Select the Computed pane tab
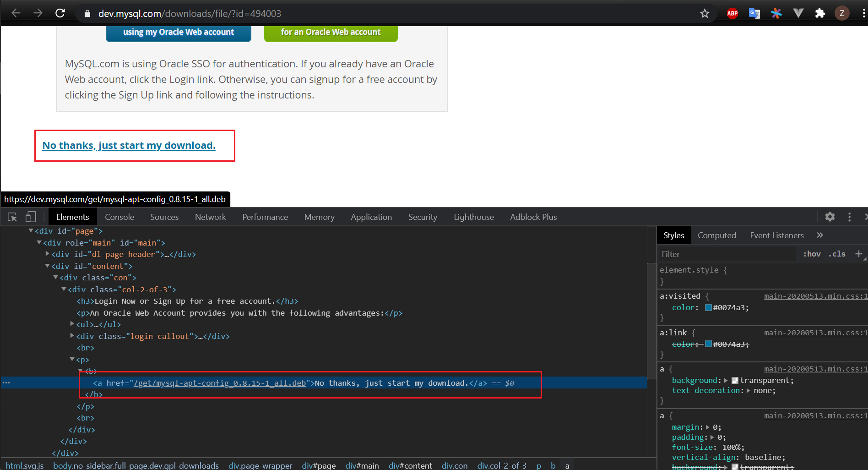Viewport: 868px width, 470px height. pos(716,235)
